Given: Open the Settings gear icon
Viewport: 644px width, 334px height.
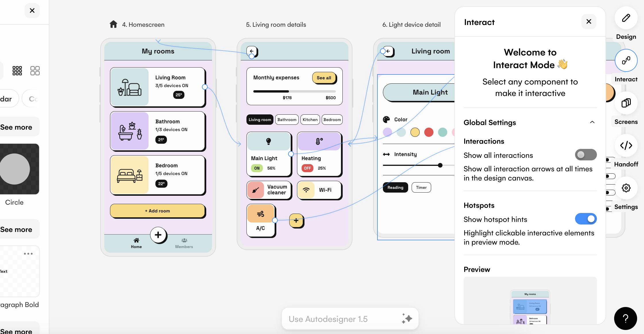Looking at the screenshot, I should click(626, 188).
